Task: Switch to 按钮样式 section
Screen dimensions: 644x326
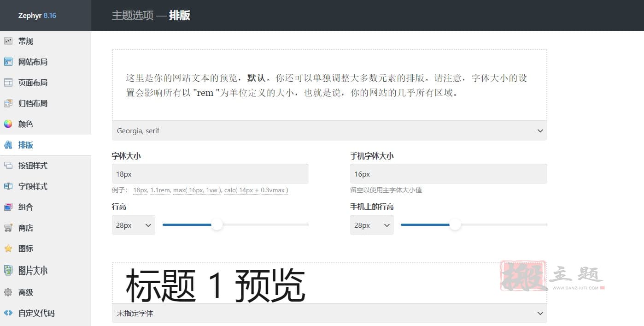Action: 46,166
